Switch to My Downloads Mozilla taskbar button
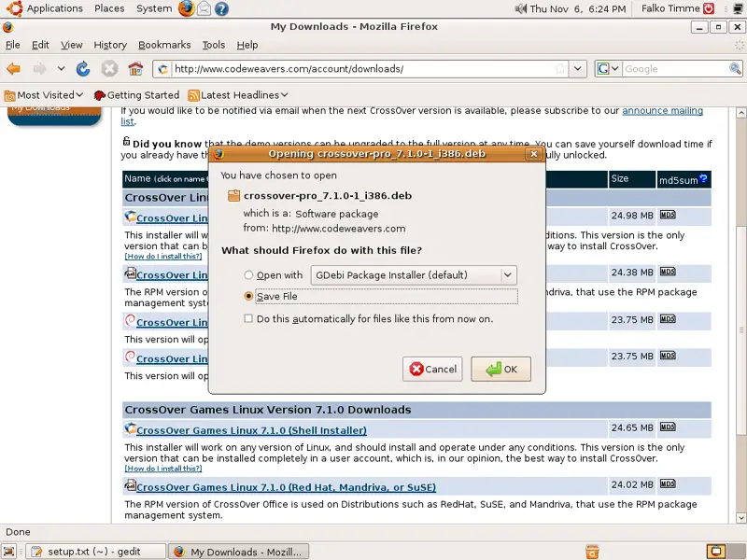Image resolution: width=747 pixels, height=560 pixels. [x=240, y=552]
